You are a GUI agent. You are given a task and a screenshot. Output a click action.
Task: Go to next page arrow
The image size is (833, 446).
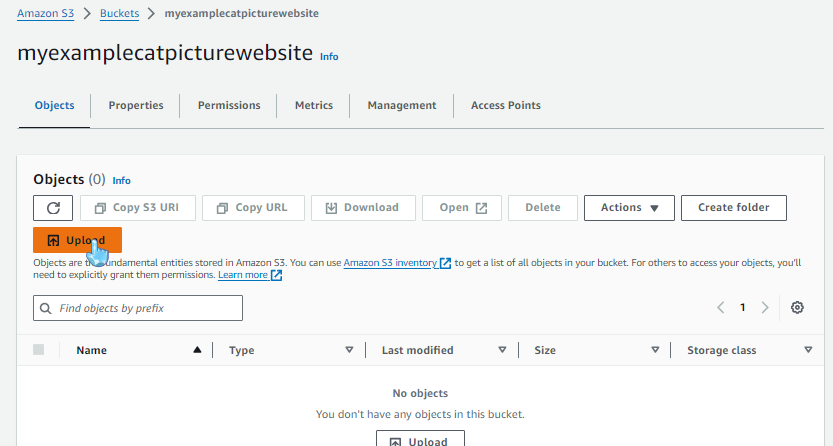765,307
